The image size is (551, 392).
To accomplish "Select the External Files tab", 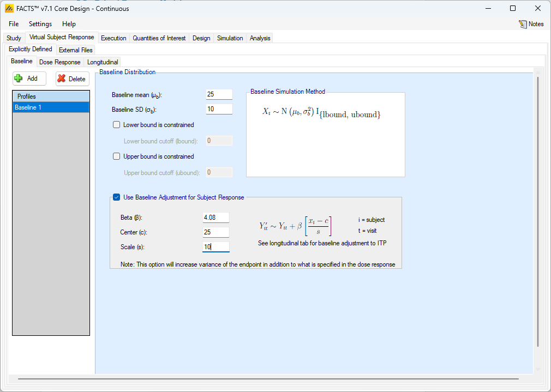I will click(76, 50).
